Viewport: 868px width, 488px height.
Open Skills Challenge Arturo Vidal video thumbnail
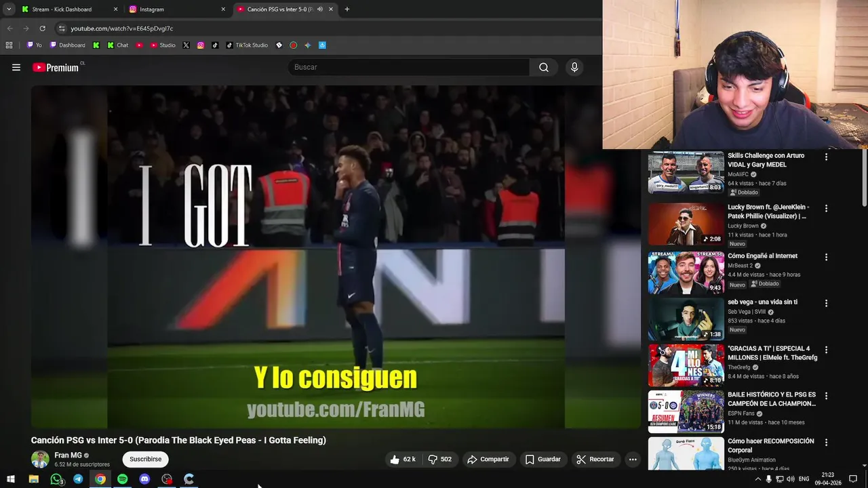pos(686,172)
